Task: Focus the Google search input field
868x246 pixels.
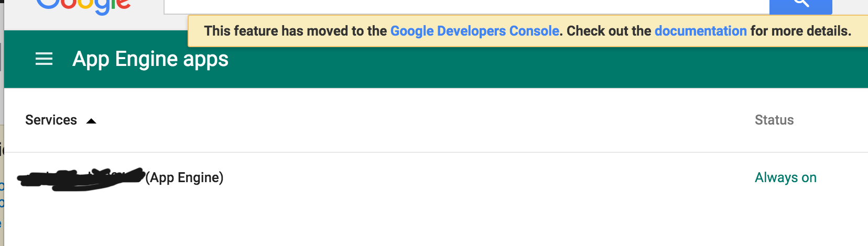Action: (466, 6)
